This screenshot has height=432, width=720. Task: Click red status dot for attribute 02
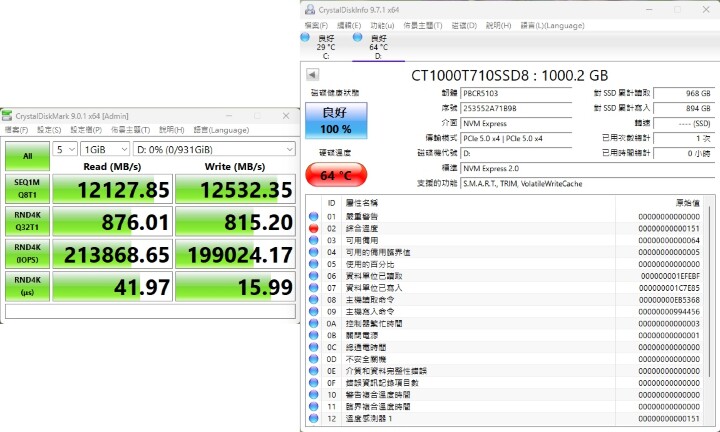(314, 229)
